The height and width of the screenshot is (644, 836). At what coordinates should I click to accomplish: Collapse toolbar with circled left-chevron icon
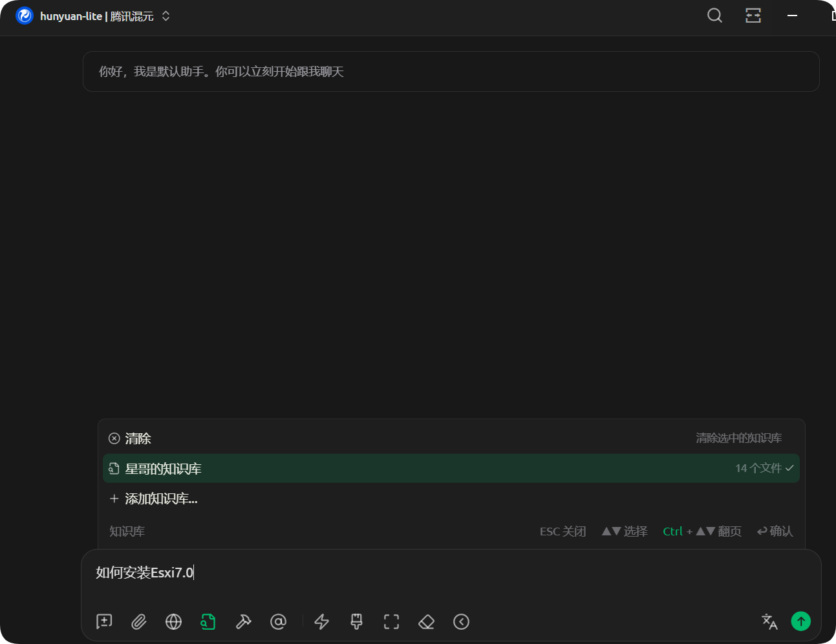461,621
